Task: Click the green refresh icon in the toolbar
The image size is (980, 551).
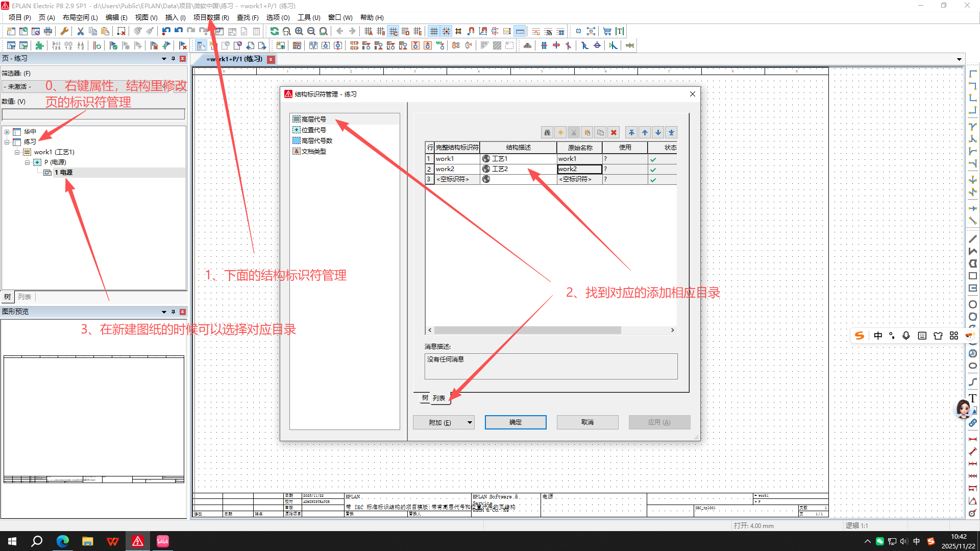Action: 274,32
